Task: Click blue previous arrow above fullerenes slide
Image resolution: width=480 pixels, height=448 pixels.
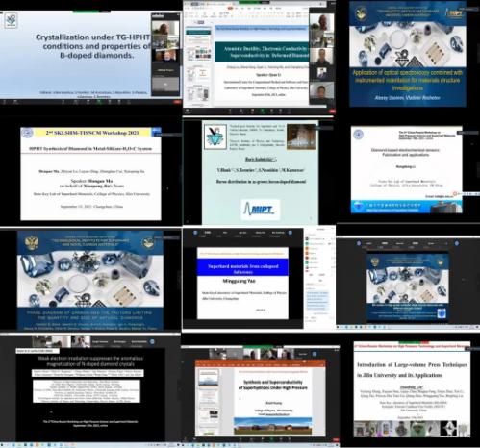Action: pyautogui.click(x=195, y=233)
